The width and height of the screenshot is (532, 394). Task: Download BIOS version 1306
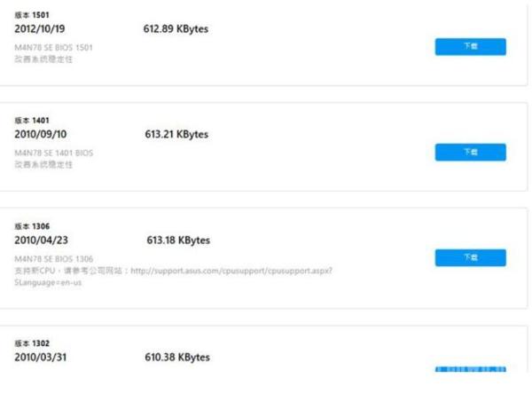tap(471, 258)
